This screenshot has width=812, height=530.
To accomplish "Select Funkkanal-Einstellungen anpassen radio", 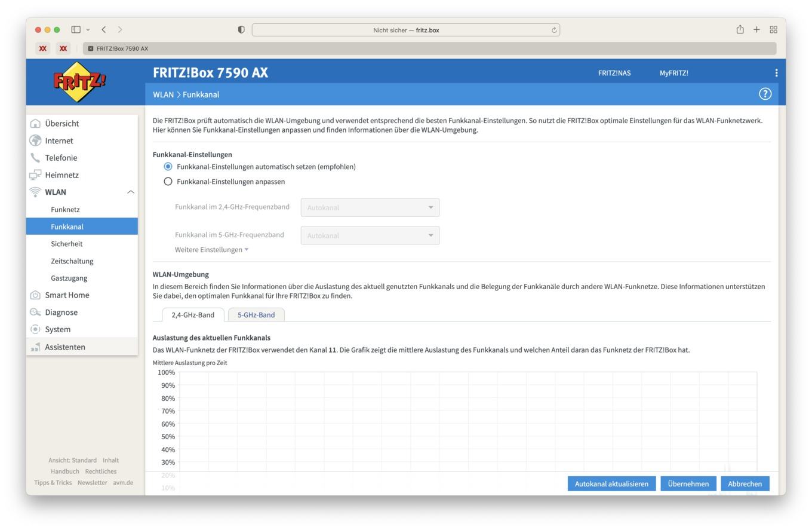I will [x=168, y=182].
